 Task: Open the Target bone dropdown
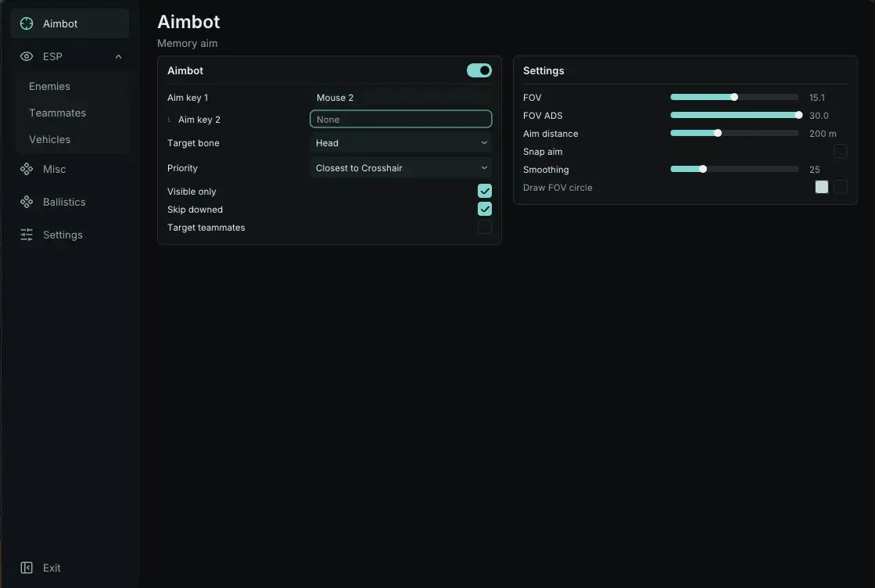(400, 143)
